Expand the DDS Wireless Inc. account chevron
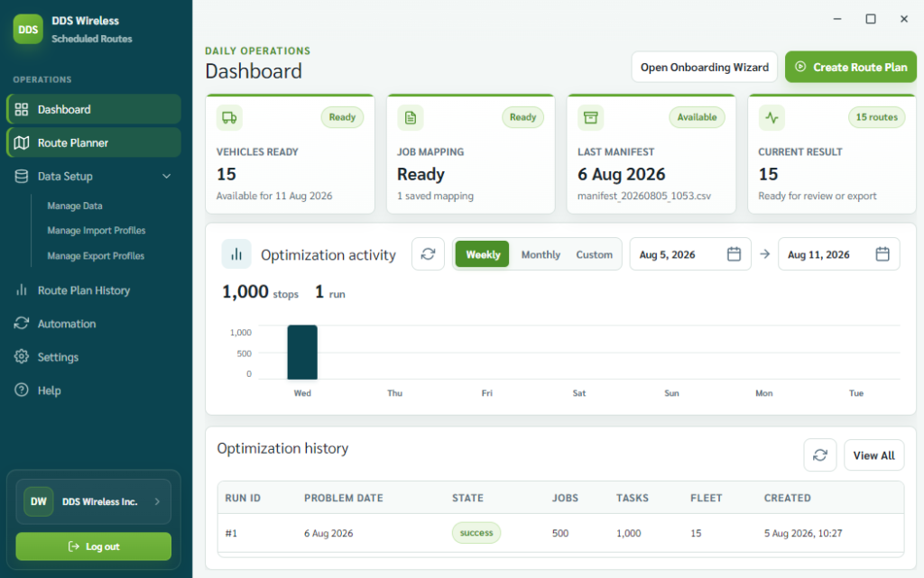 [x=157, y=501]
